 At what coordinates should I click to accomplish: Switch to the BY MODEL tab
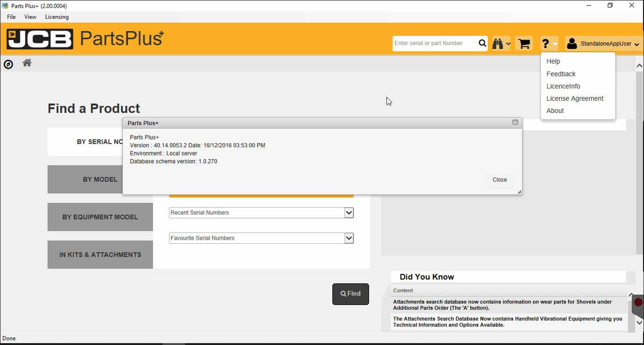tap(100, 179)
